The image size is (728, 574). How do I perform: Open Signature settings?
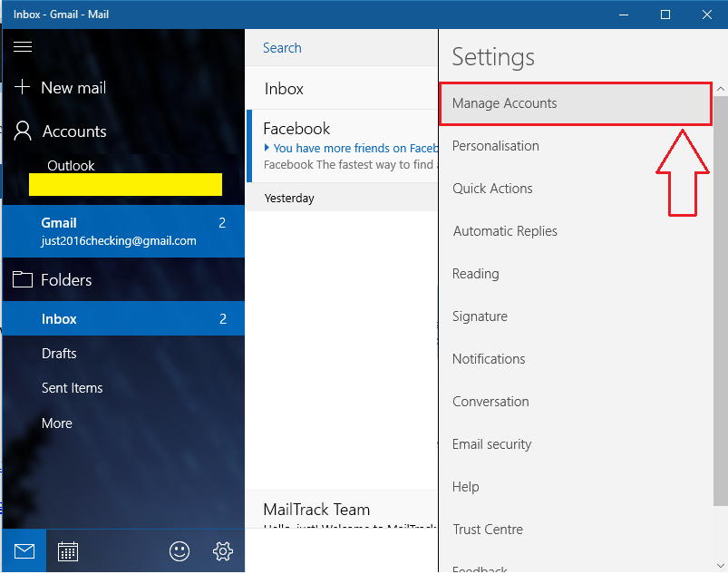[x=480, y=316]
